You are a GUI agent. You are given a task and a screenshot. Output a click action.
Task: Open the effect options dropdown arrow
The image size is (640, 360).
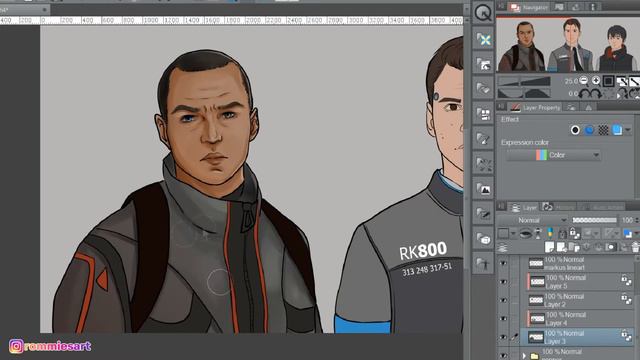[628, 130]
